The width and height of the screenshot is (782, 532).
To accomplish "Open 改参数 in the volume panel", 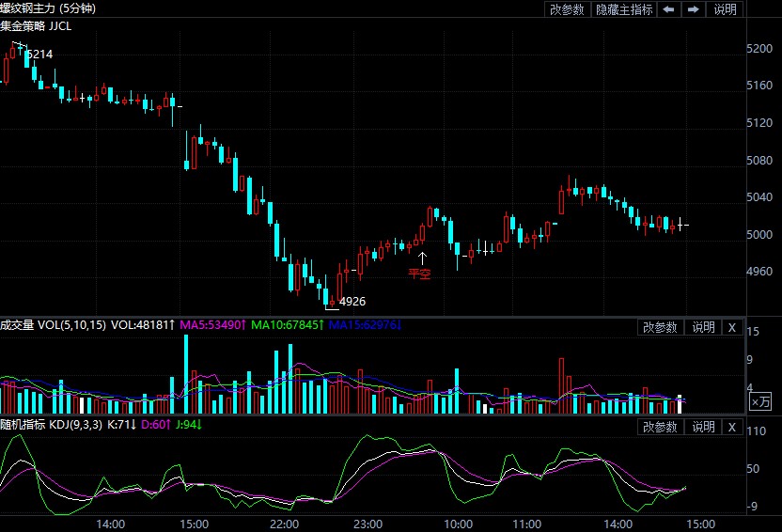I will 660,327.
